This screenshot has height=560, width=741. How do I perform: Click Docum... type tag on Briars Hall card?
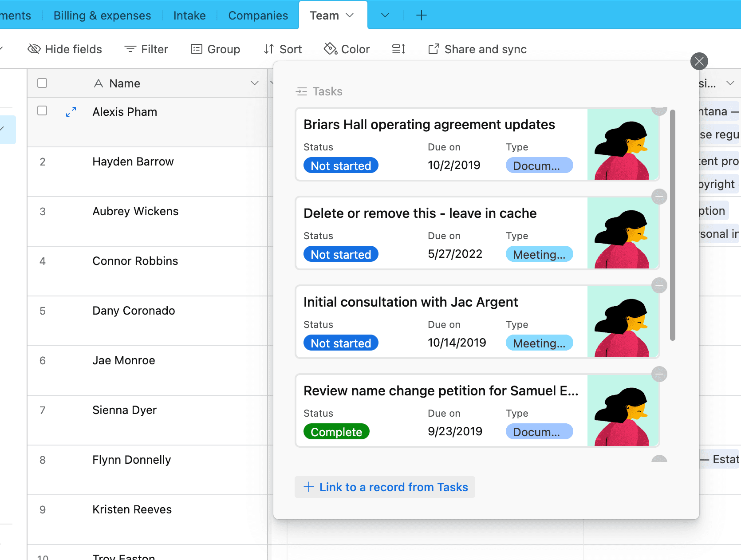pyautogui.click(x=539, y=166)
